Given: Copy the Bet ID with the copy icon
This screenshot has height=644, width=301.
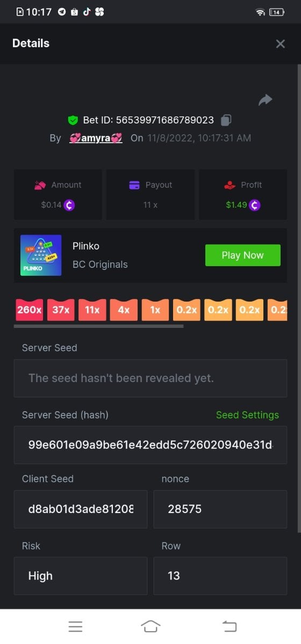Looking at the screenshot, I should [226, 120].
